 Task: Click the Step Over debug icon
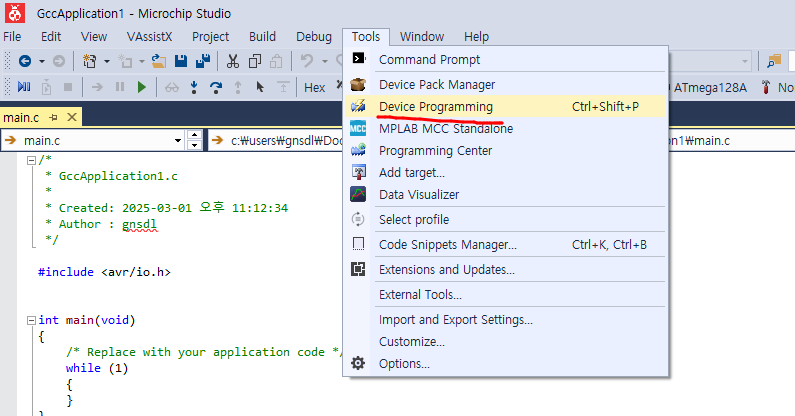click(216, 87)
